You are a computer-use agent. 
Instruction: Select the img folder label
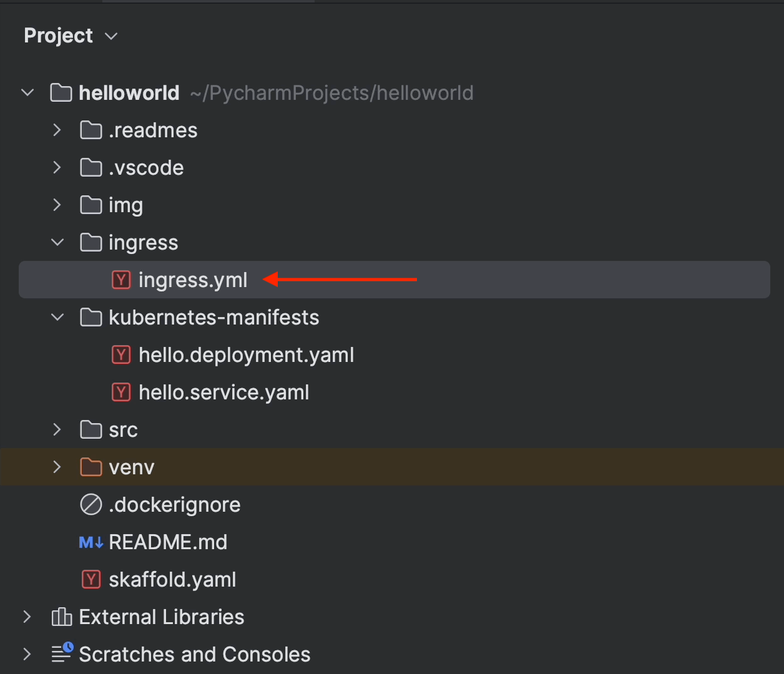(x=125, y=205)
